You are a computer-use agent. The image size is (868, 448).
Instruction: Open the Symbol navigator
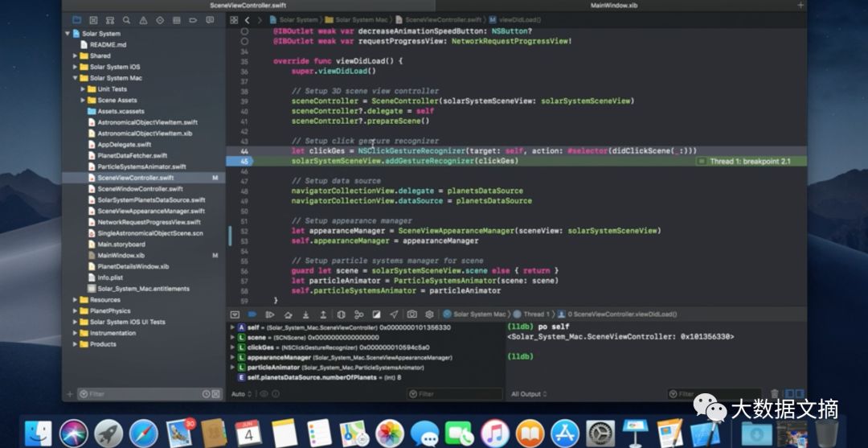(x=110, y=20)
